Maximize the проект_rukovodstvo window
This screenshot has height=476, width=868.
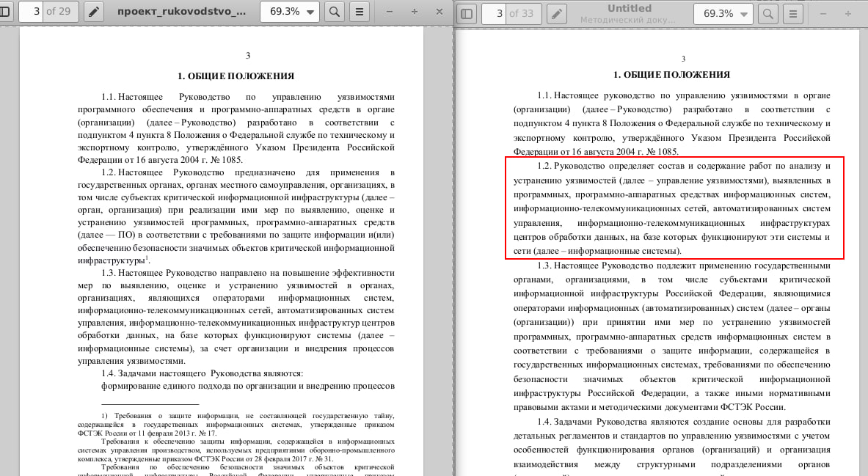point(415,12)
